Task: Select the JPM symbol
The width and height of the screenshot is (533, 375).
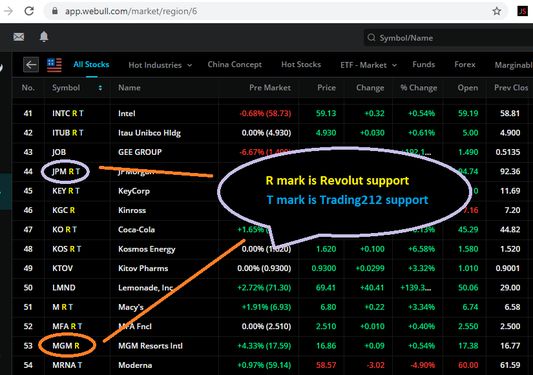Action: [x=59, y=171]
